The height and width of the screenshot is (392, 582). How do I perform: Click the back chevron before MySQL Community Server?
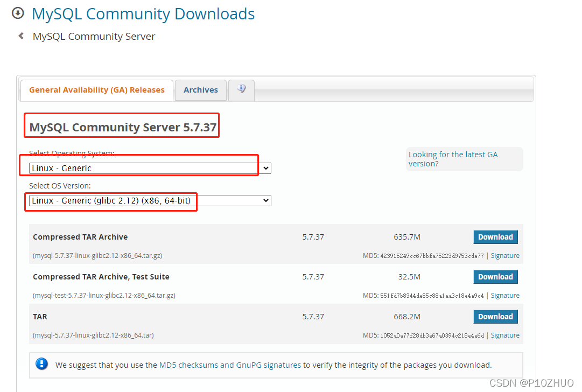click(21, 36)
